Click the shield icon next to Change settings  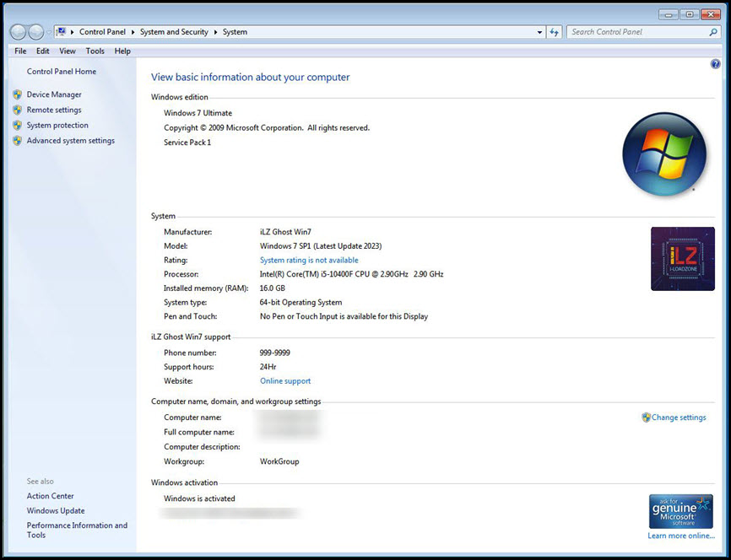coord(646,417)
